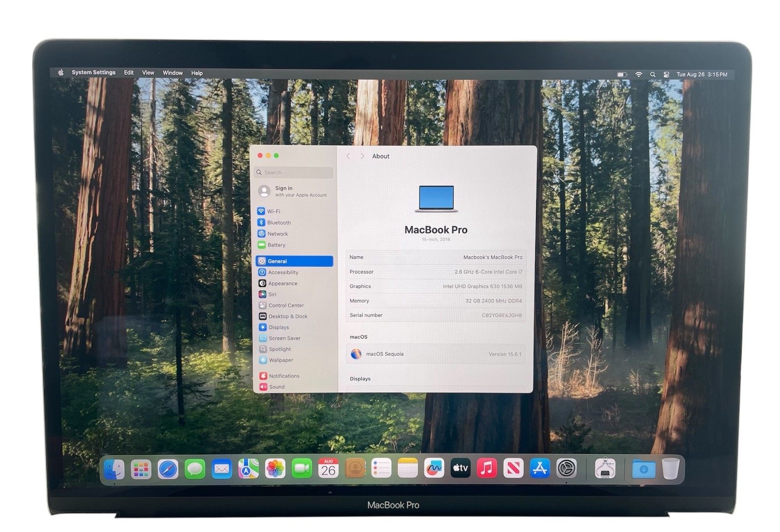
Task: Open the Edit menu
Action: click(x=129, y=73)
